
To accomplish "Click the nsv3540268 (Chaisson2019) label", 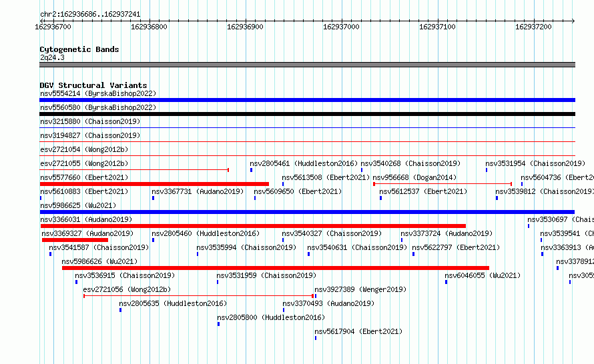I will tap(410, 163).
